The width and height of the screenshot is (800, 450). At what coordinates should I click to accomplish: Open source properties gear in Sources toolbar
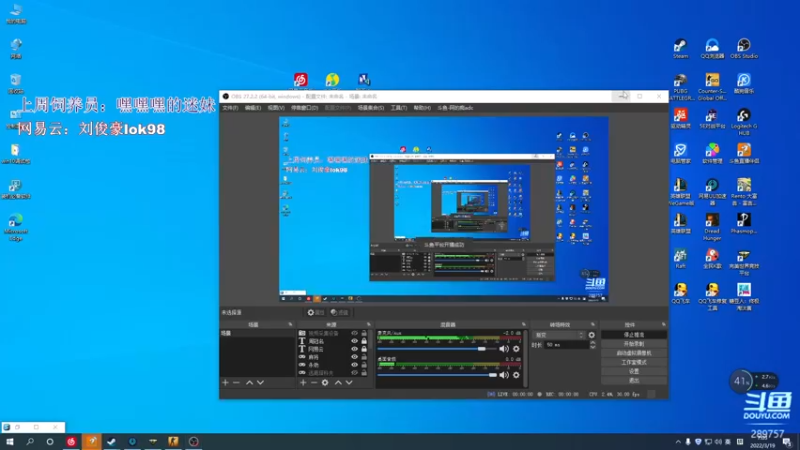click(x=325, y=382)
